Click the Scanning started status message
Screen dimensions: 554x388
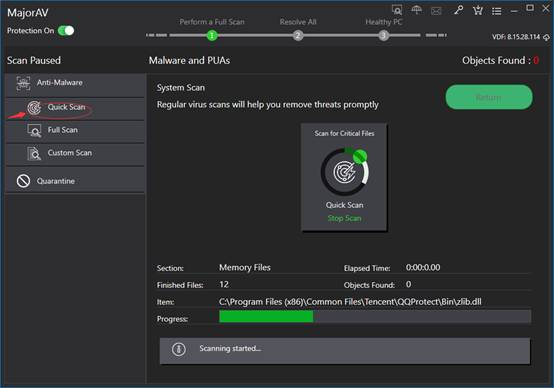(230, 348)
